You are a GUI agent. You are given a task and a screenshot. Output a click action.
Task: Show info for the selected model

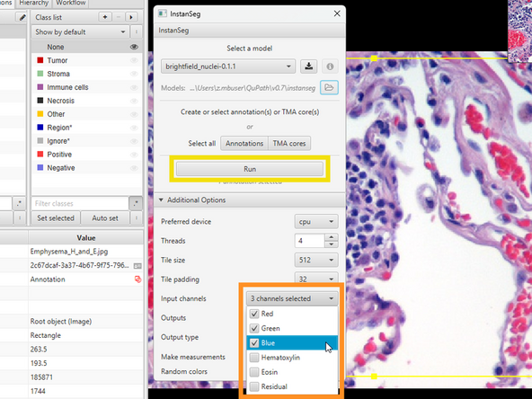[x=330, y=66]
